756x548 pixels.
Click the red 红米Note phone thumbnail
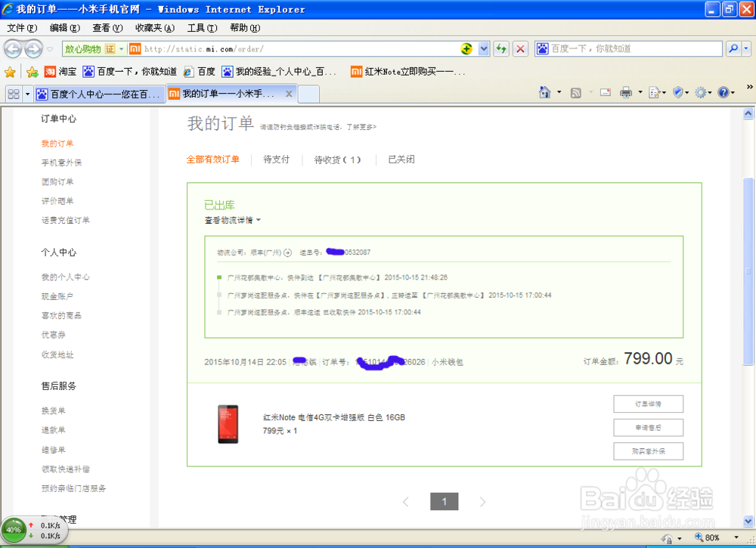pos(228,424)
